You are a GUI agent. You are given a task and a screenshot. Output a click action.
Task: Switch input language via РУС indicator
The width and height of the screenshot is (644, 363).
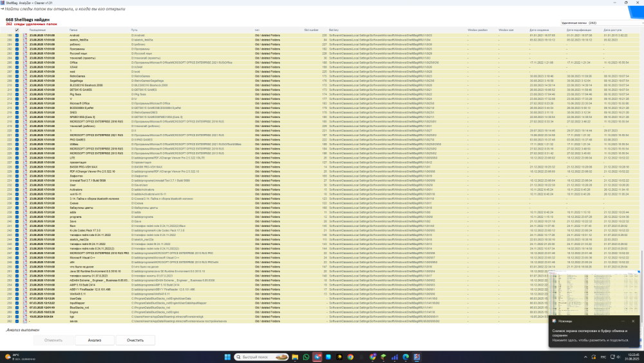603,357
